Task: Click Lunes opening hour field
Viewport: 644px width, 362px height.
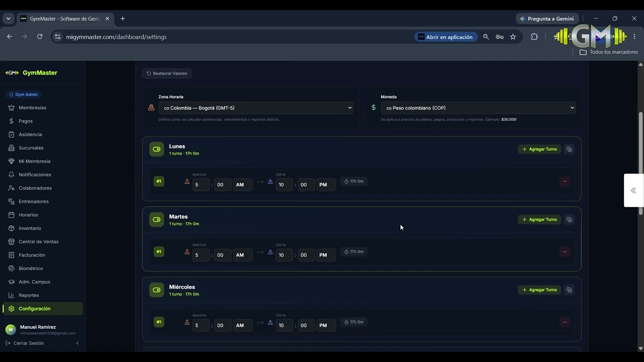Action: (201, 185)
